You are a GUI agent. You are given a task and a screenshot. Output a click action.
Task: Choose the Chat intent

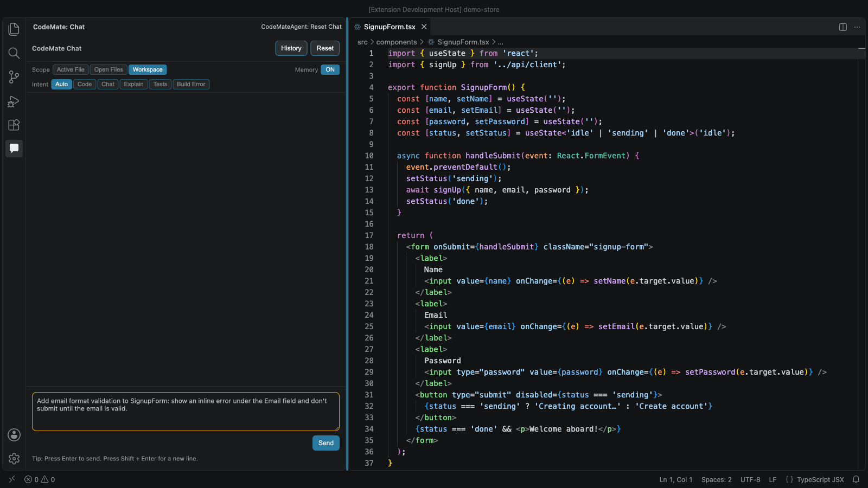point(108,84)
